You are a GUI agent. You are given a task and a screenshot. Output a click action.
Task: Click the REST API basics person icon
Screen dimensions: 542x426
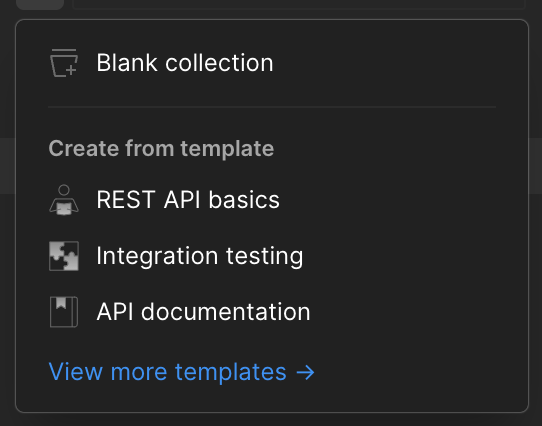point(64,200)
